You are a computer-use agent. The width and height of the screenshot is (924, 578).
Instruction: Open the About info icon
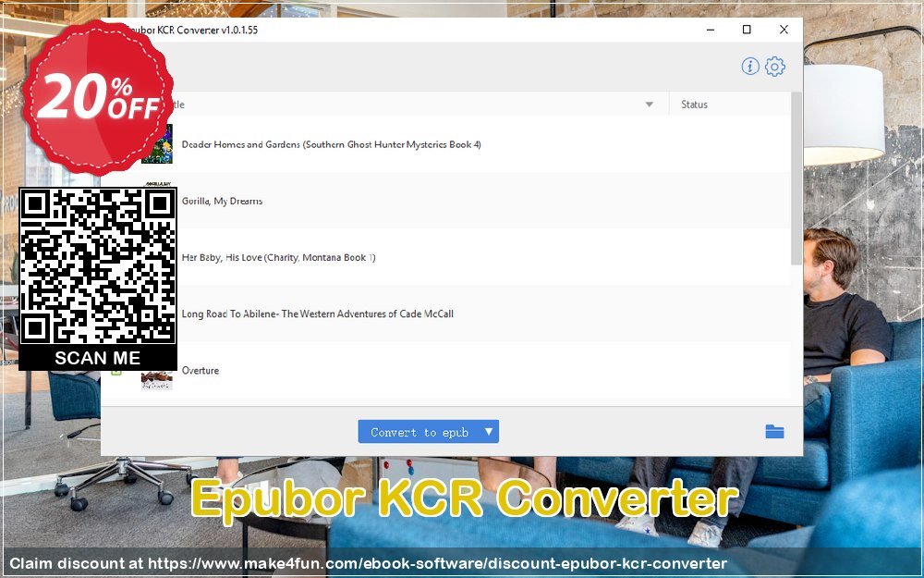pos(749,67)
